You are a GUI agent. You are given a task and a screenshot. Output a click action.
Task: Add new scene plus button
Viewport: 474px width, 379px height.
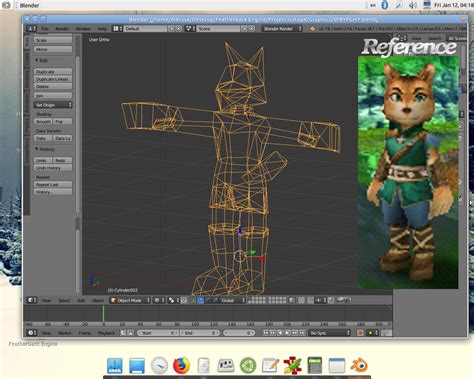[245, 29]
